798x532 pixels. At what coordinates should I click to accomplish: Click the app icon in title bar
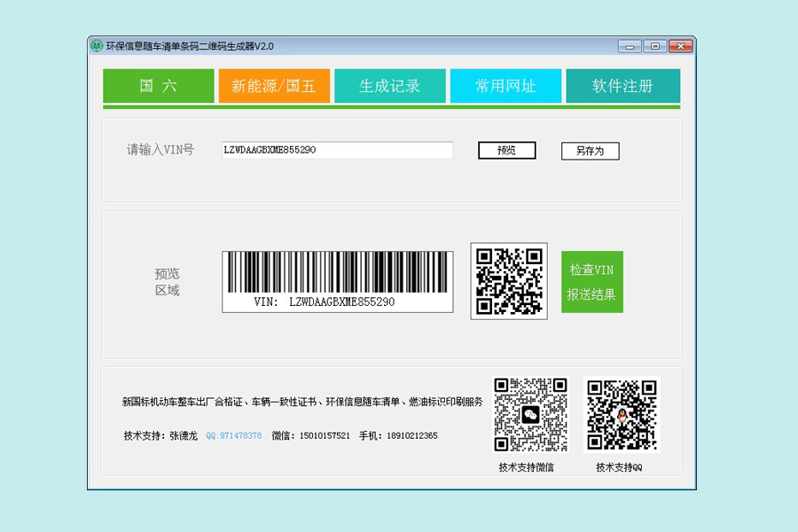click(x=97, y=46)
